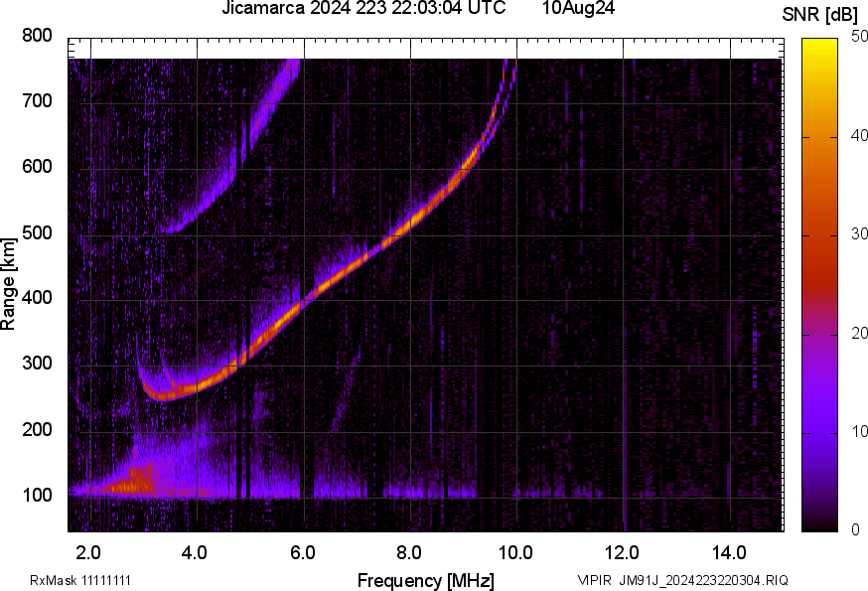This screenshot has width=868, height=591.
Task: Click the colorbar tick value 30
Action: (860, 234)
